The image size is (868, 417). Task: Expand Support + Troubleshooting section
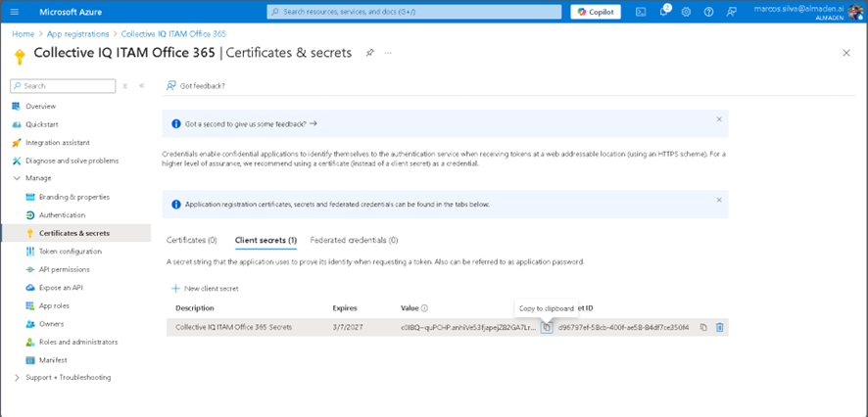(17, 377)
